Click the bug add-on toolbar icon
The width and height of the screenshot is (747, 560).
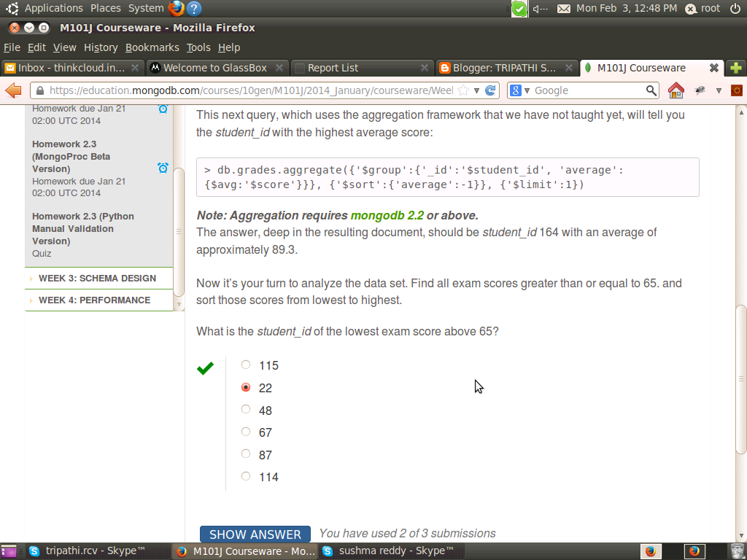click(x=700, y=90)
